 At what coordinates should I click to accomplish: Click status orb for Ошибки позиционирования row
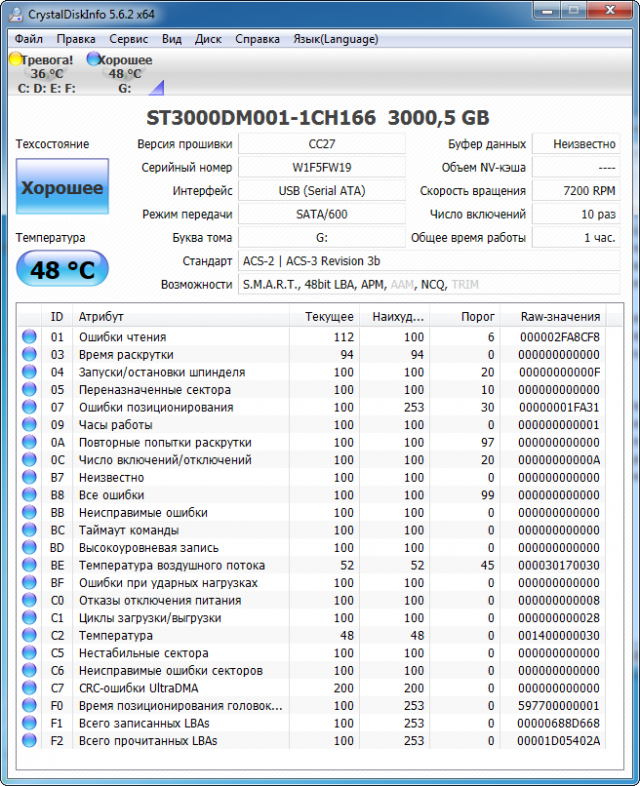29,407
